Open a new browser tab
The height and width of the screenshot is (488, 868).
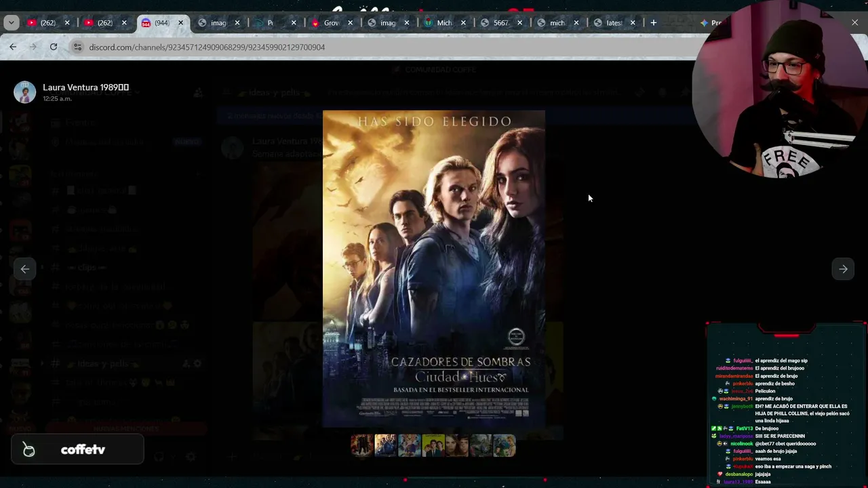[x=653, y=22]
